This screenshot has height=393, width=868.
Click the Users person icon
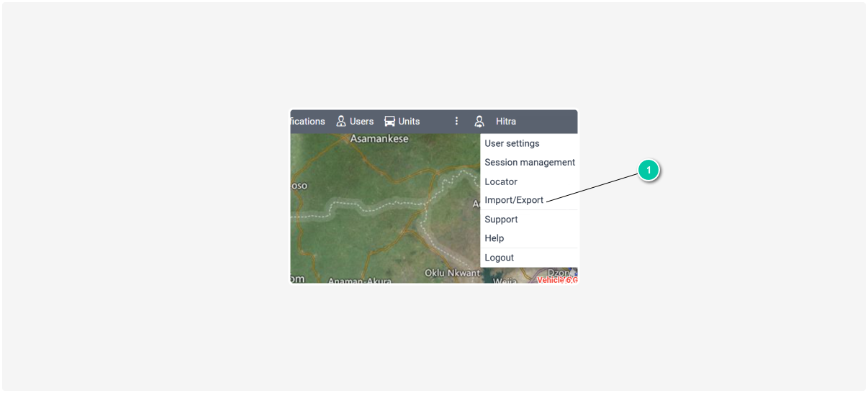tap(341, 121)
